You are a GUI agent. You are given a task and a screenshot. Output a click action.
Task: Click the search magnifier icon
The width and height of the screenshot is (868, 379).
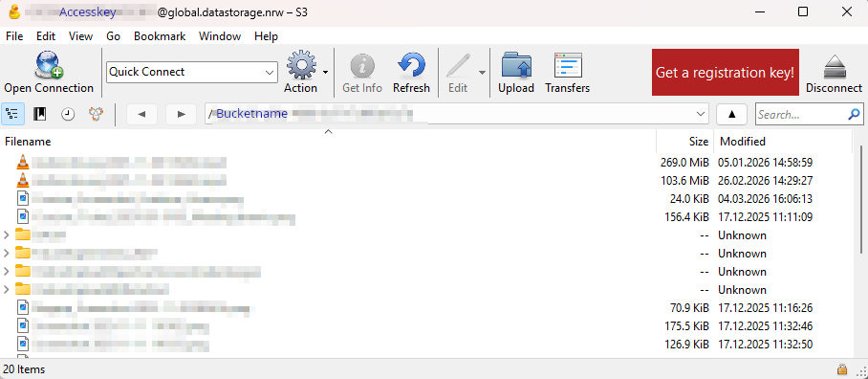click(854, 115)
